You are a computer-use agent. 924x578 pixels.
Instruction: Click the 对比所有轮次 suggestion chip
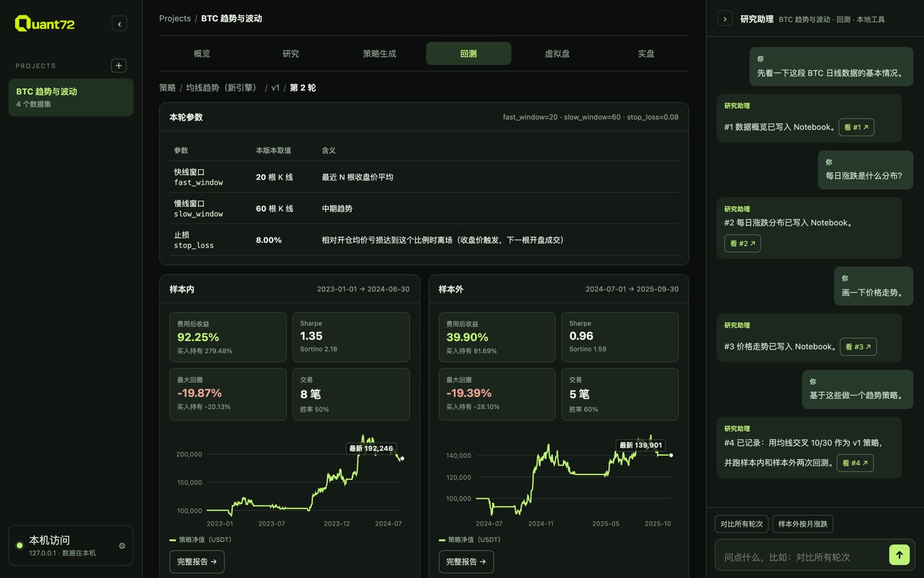(x=742, y=524)
